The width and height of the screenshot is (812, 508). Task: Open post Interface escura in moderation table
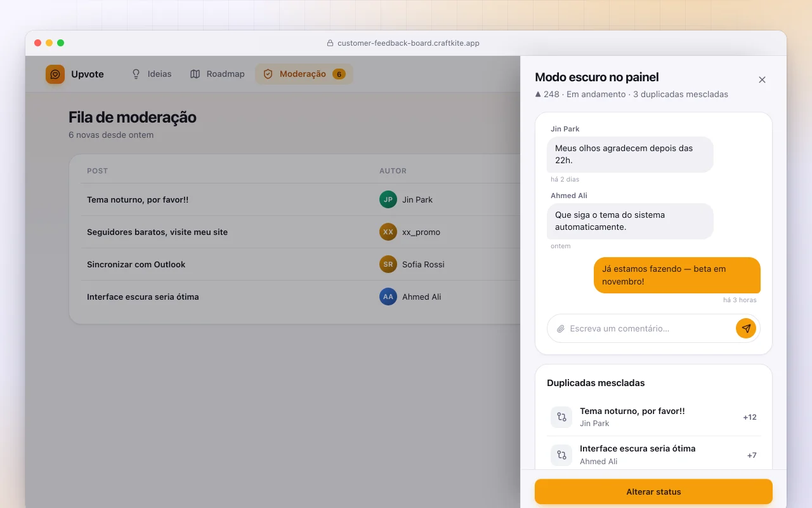143,297
